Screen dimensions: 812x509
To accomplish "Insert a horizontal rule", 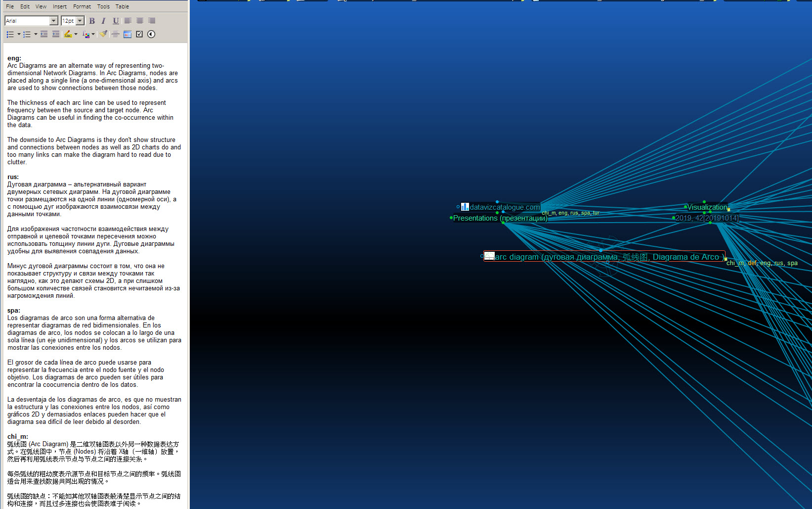I will click(116, 34).
